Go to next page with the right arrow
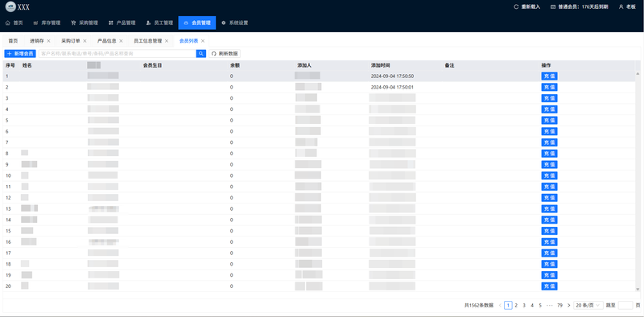Screen dimensions: 644x317 pyautogui.click(x=568, y=305)
